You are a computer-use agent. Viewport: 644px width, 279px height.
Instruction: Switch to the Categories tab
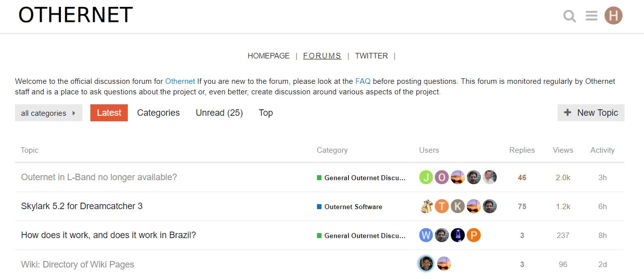pos(158,113)
